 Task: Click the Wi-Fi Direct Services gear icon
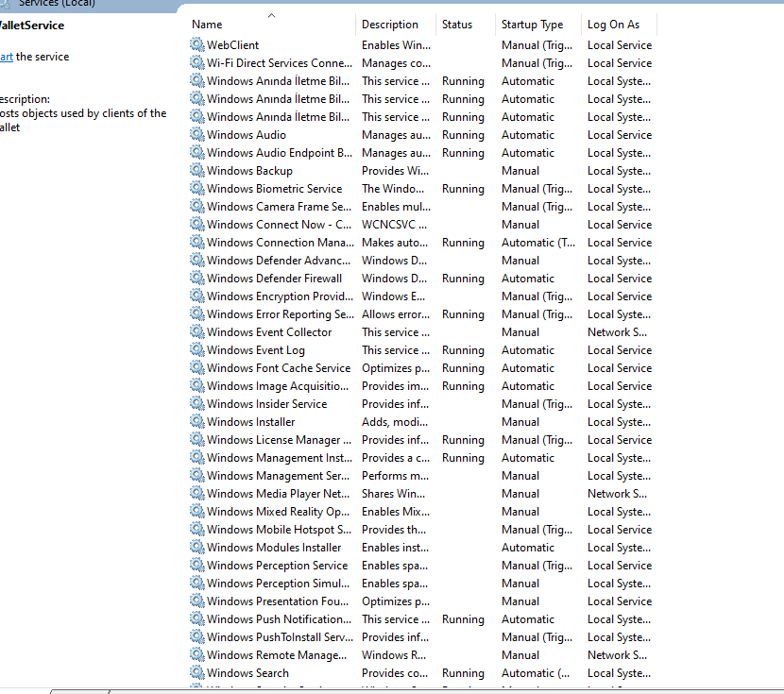click(x=197, y=63)
